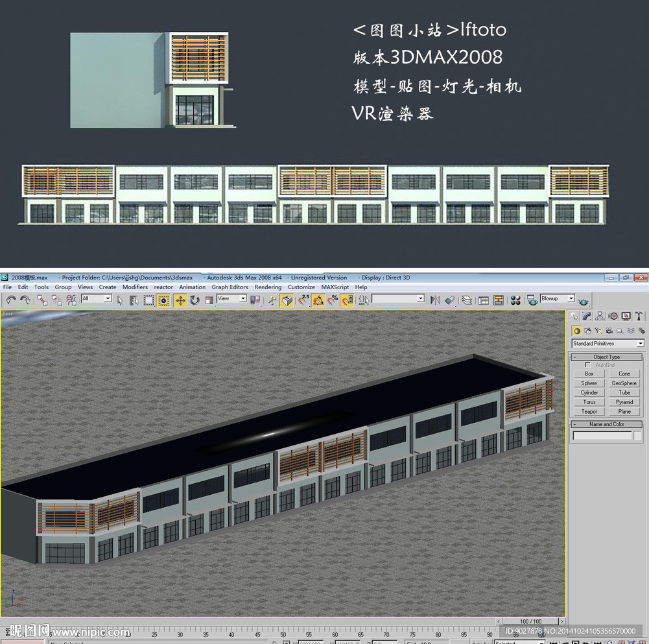This screenshot has height=644, width=649.
Task: Open the Named Selection Sets dropdown
Action: coord(398,298)
